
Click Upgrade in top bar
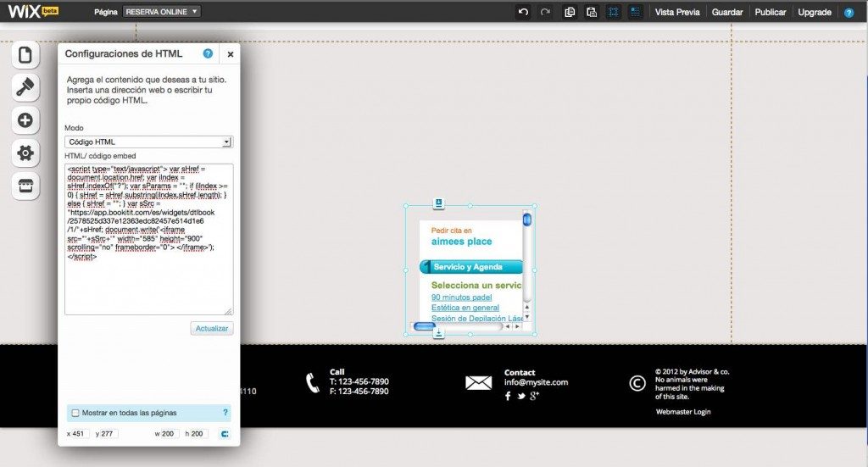[815, 12]
